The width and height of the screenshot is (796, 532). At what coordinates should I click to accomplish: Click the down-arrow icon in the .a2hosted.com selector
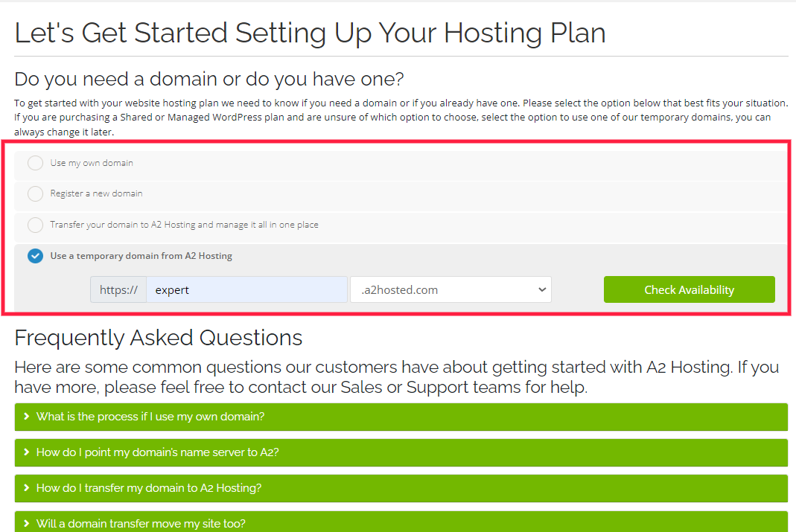541,289
